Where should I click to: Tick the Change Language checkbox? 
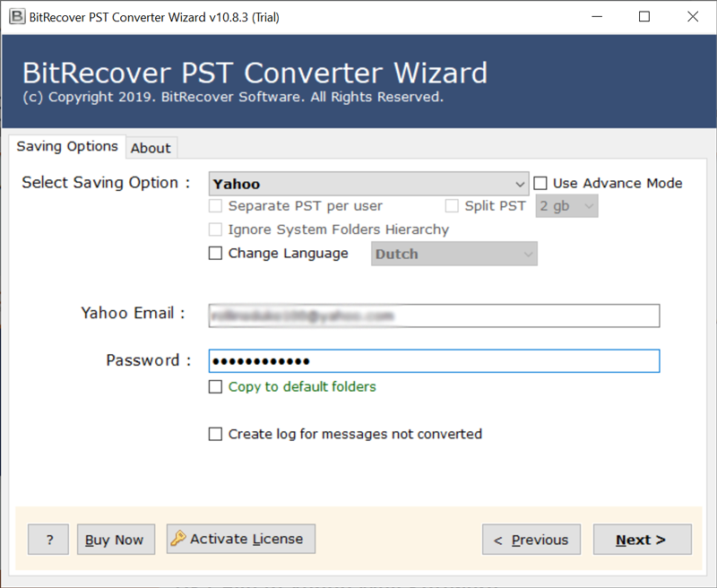point(215,254)
